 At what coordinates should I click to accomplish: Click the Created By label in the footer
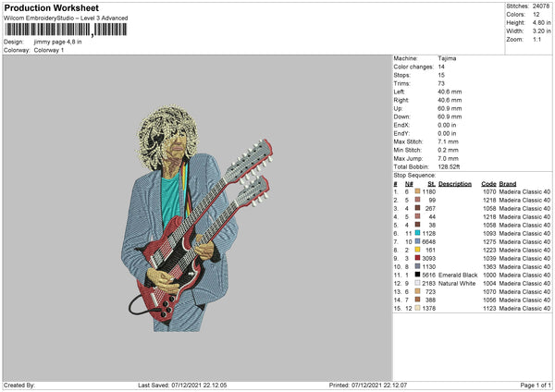19,385
